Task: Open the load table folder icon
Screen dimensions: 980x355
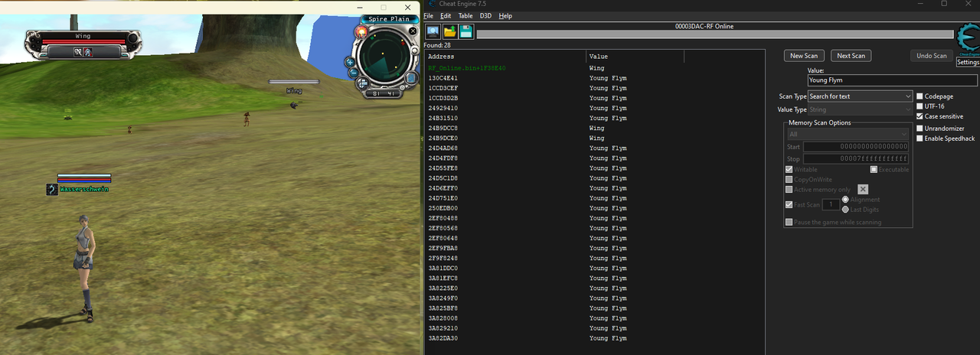Action: click(449, 31)
